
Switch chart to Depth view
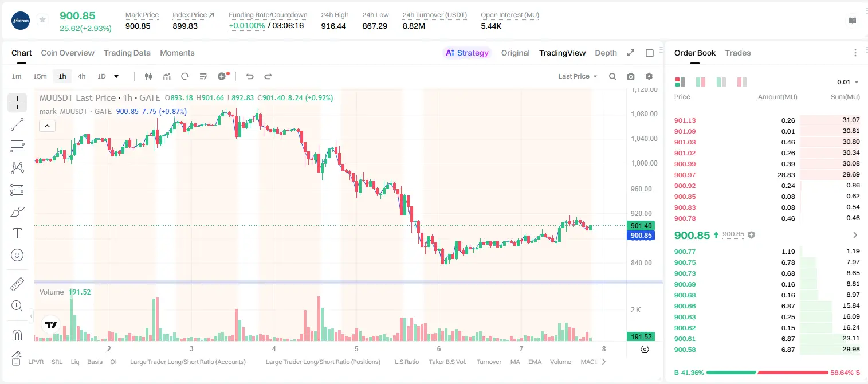click(x=606, y=53)
